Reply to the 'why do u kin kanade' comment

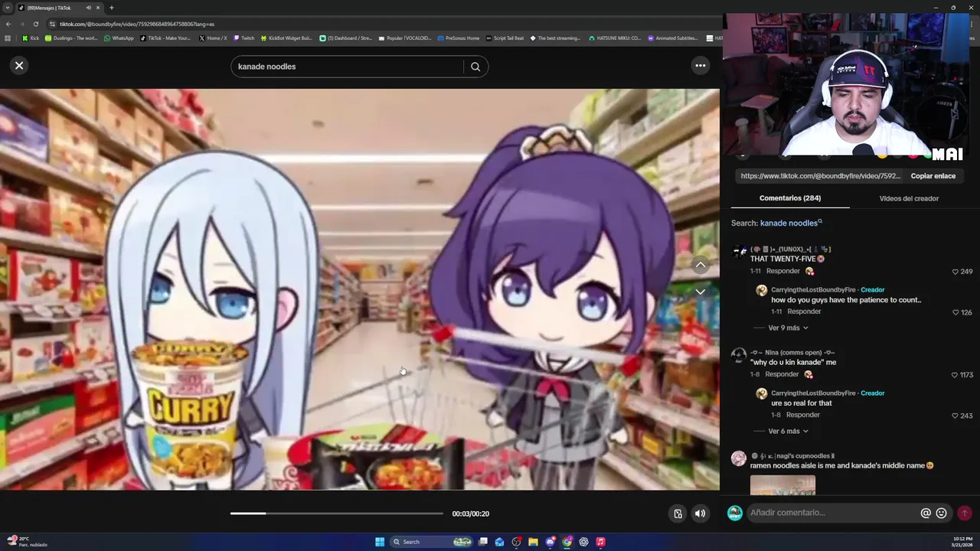tap(782, 374)
